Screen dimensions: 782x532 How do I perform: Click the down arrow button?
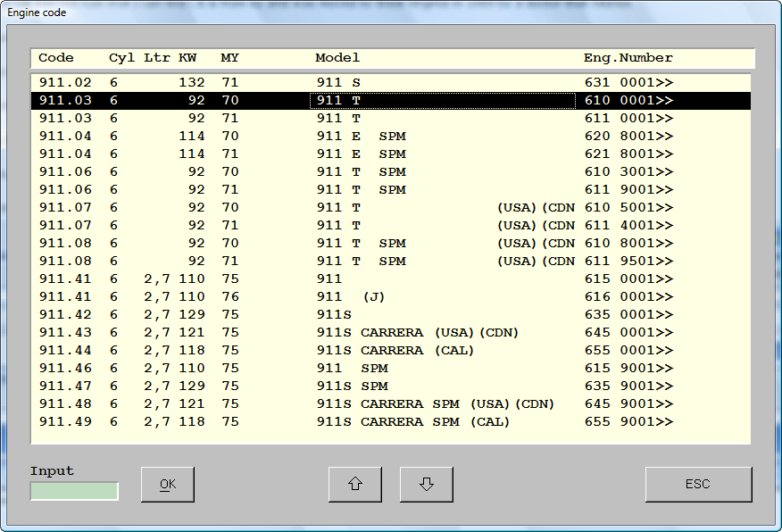(427, 484)
